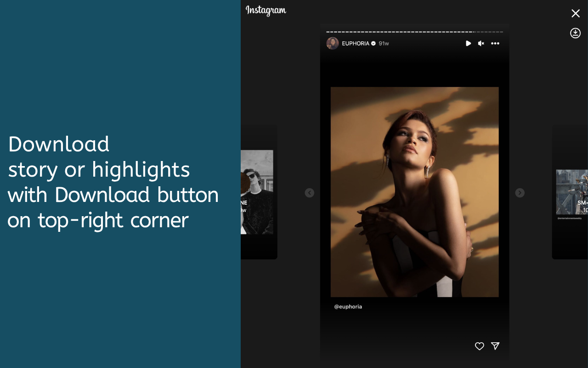
Task: Click the Instagram wordmark logo
Action: coord(266,11)
